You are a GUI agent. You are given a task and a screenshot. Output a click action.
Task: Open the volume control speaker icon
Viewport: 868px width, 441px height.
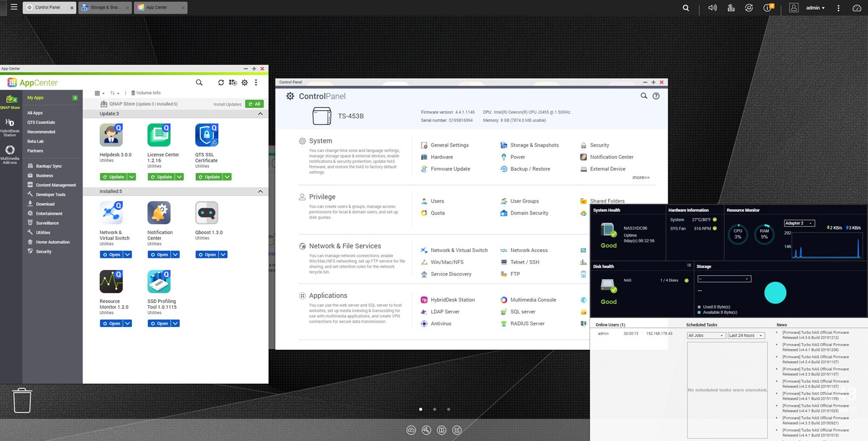pos(712,8)
